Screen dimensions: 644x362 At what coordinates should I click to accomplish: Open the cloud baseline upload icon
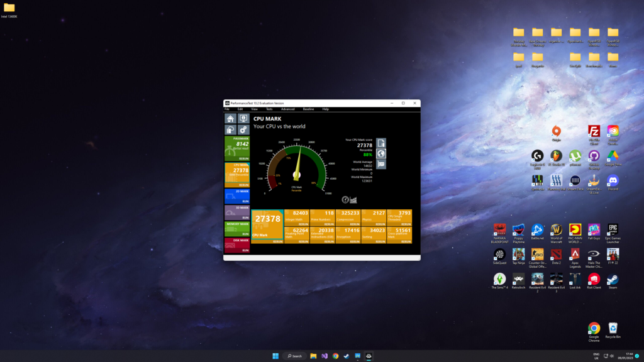(230, 129)
